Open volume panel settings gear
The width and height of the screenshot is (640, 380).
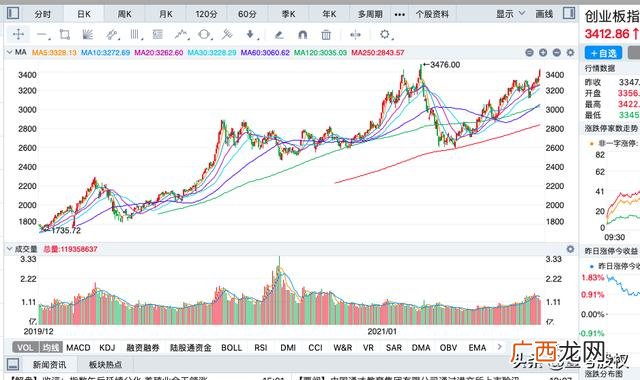570,249
